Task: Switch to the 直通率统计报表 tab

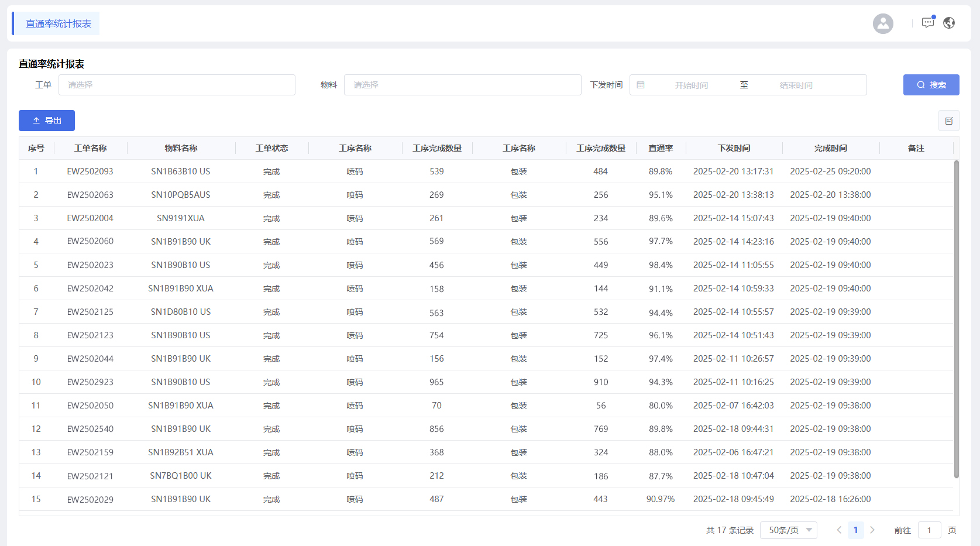Action: pos(56,23)
